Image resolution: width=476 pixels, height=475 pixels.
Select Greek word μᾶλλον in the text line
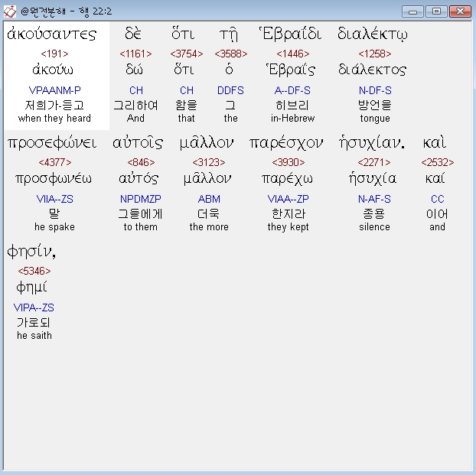[x=207, y=142]
